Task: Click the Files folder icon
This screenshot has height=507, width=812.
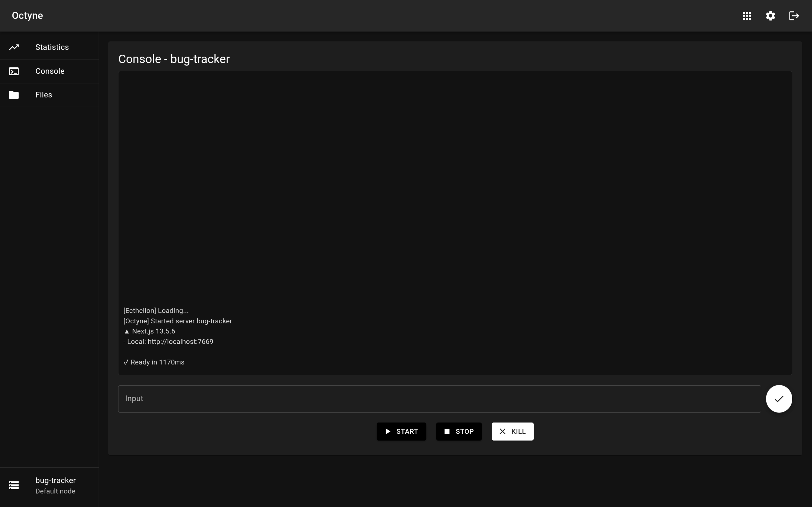Action: [x=14, y=95]
